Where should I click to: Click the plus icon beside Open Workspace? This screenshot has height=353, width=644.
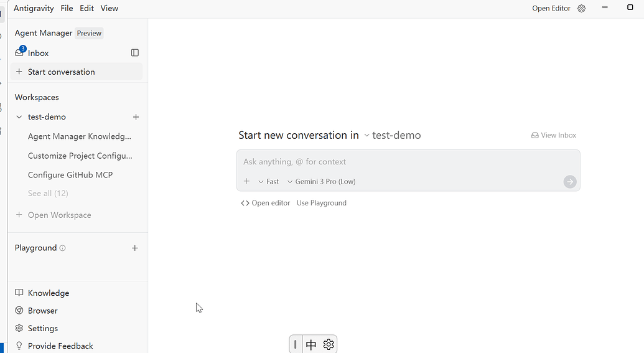click(19, 215)
